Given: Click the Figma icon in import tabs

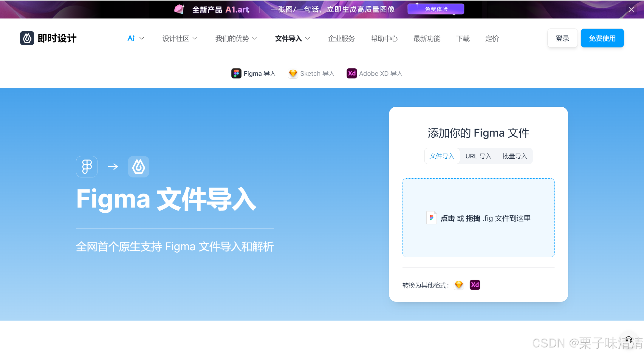Looking at the screenshot, I should (x=236, y=73).
